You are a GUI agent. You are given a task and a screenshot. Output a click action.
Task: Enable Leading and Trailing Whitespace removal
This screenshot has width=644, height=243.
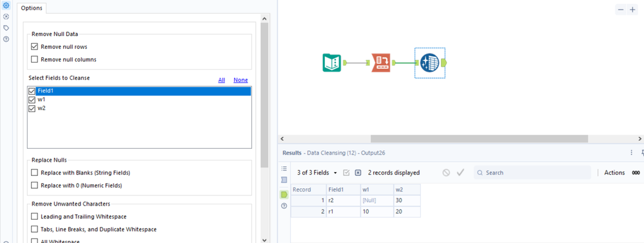tap(35, 217)
